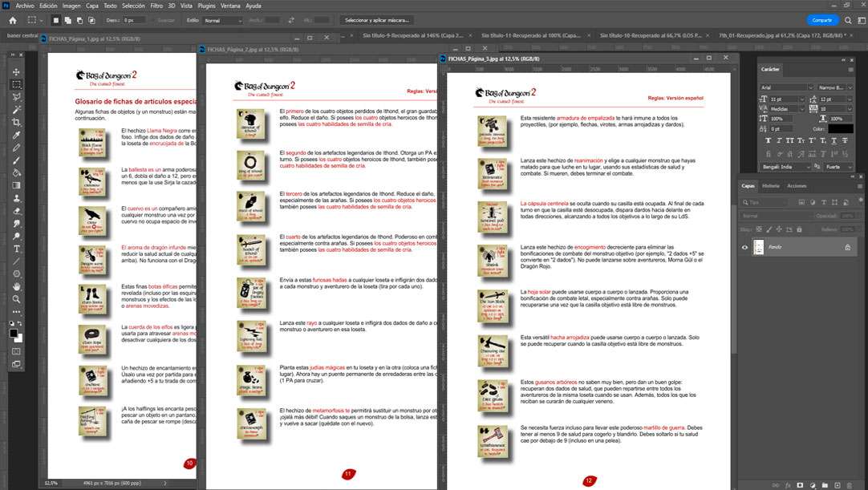Select the Move tool

(x=16, y=71)
